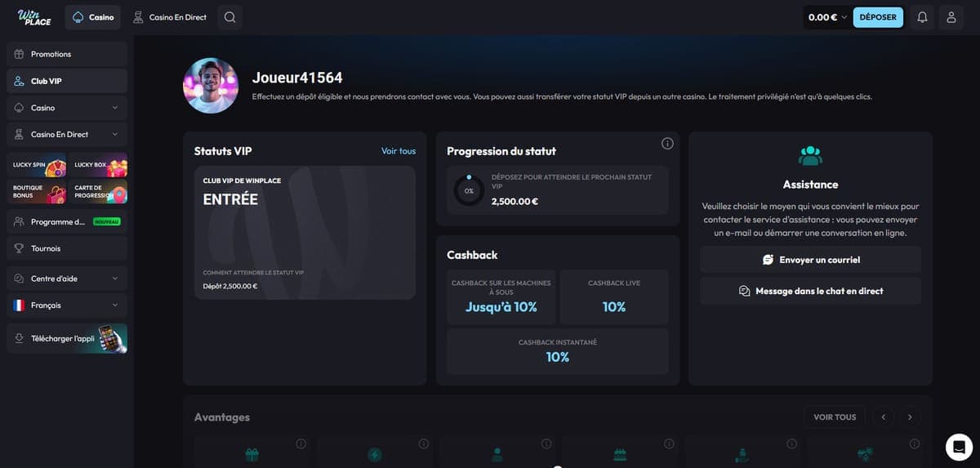The image size is (980, 468).
Task: Click the DÉPOSER button
Action: (878, 17)
